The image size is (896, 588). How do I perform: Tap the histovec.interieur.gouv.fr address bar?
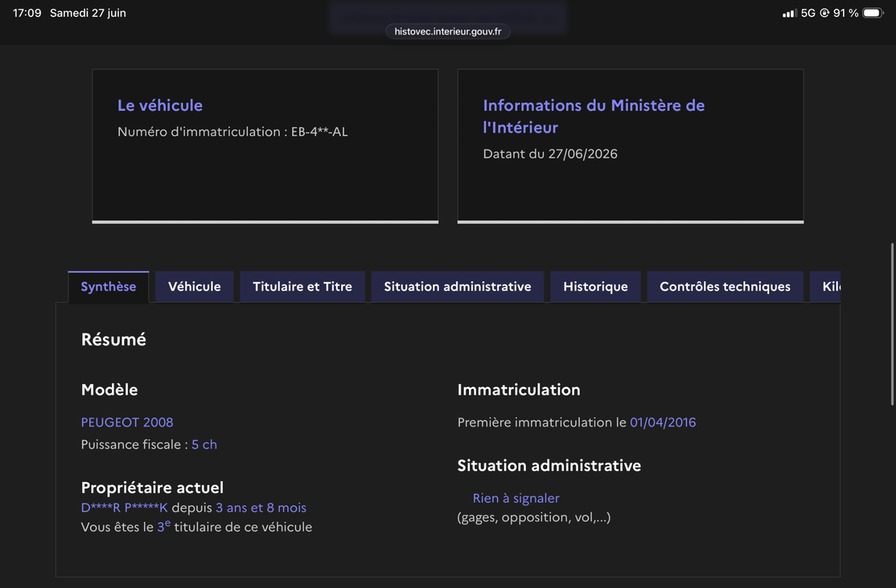[448, 31]
